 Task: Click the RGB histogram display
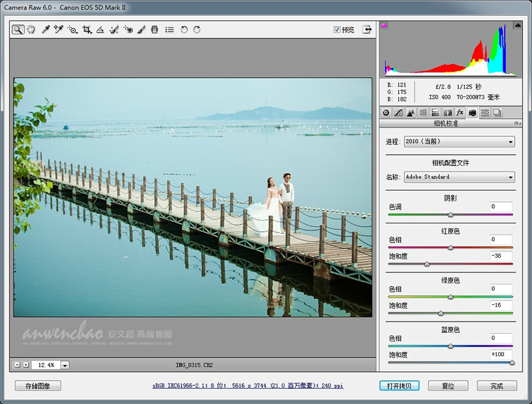tap(451, 49)
